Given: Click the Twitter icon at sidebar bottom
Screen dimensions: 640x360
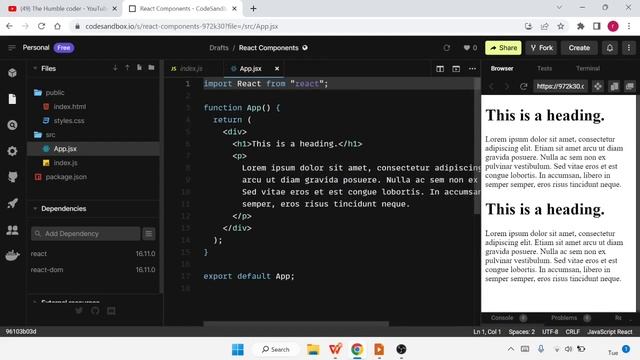Looking at the screenshot, I should 79,311.
